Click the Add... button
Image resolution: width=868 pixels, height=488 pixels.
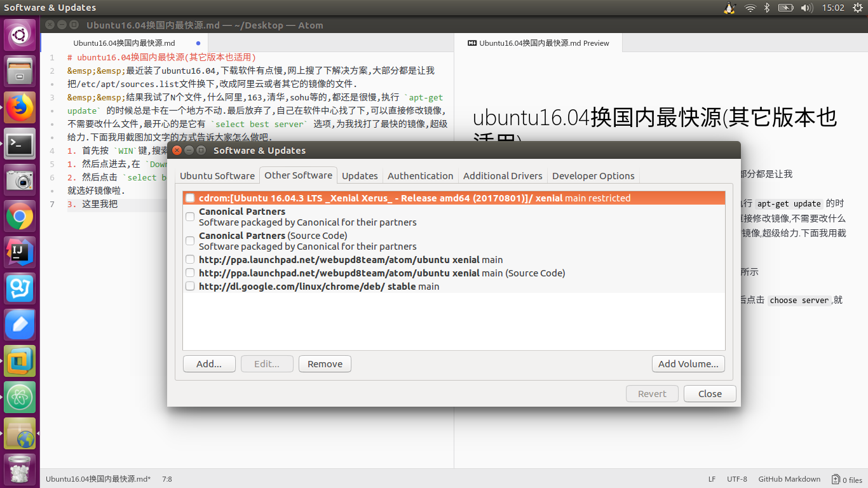[x=209, y=364]
